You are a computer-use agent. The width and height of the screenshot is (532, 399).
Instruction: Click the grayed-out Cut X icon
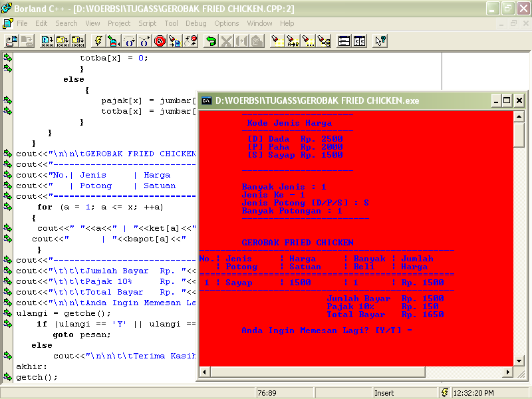click(x=226, y=41)
